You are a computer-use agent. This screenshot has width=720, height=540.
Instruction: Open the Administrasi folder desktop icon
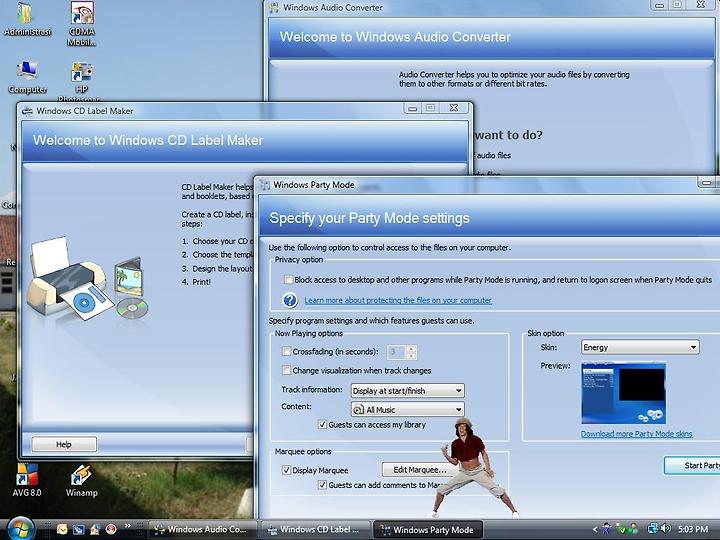tap(27, 18)
